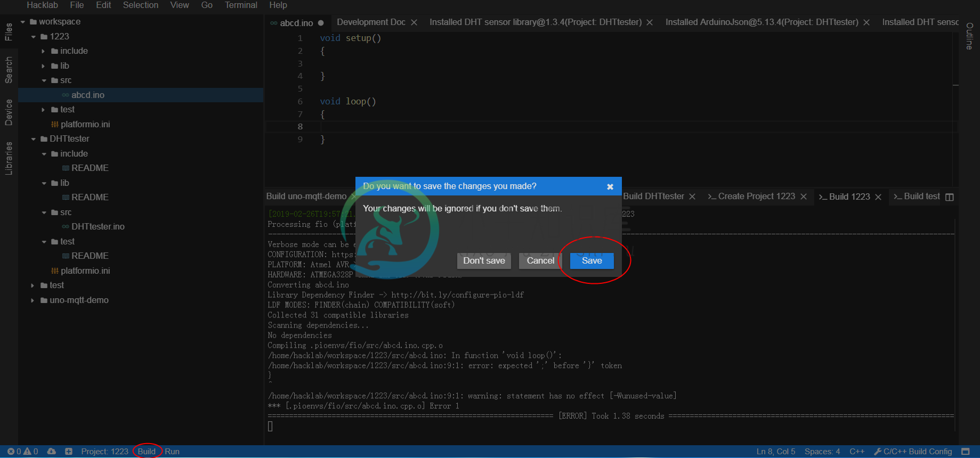Expand the test folder under 1223

point(44,110)
